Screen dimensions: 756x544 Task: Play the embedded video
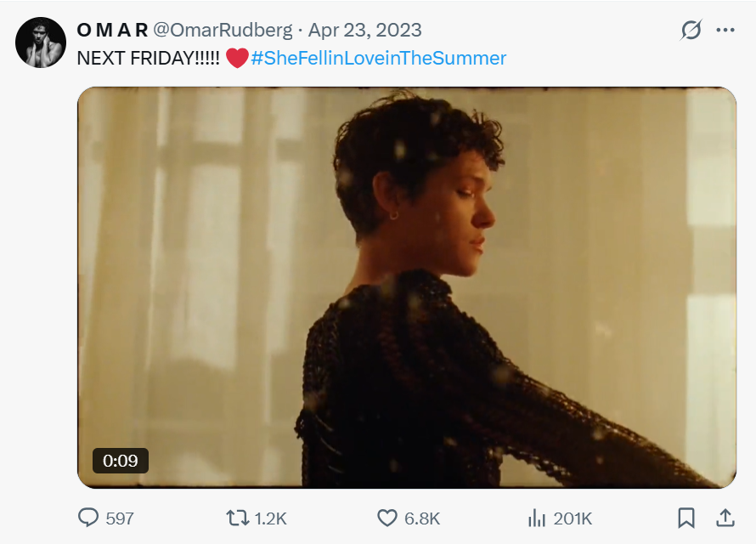click(406, 287)
